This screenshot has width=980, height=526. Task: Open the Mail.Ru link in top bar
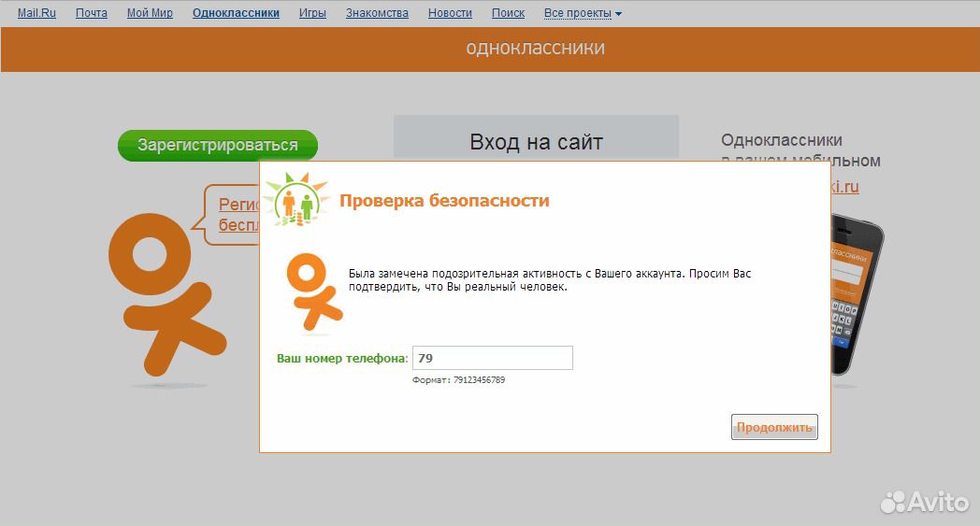pos(36,12)
